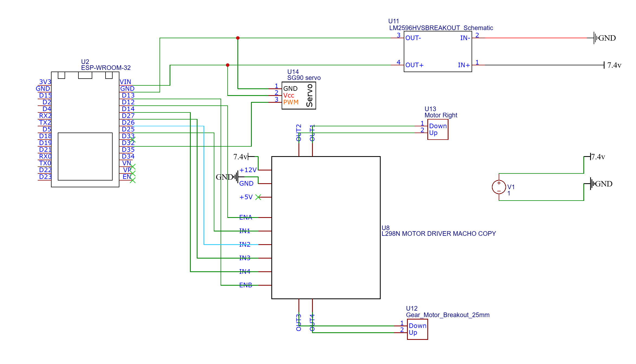Click the OUT2 pin label on L298N
Image resolution: width=636 pixels, height=364 pixels.
pos(299,133)
